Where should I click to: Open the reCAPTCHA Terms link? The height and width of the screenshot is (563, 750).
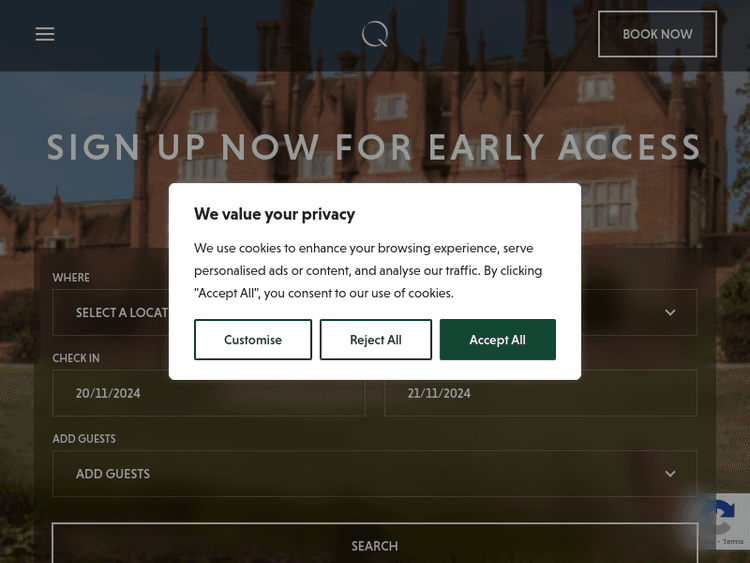coord(733,542)
